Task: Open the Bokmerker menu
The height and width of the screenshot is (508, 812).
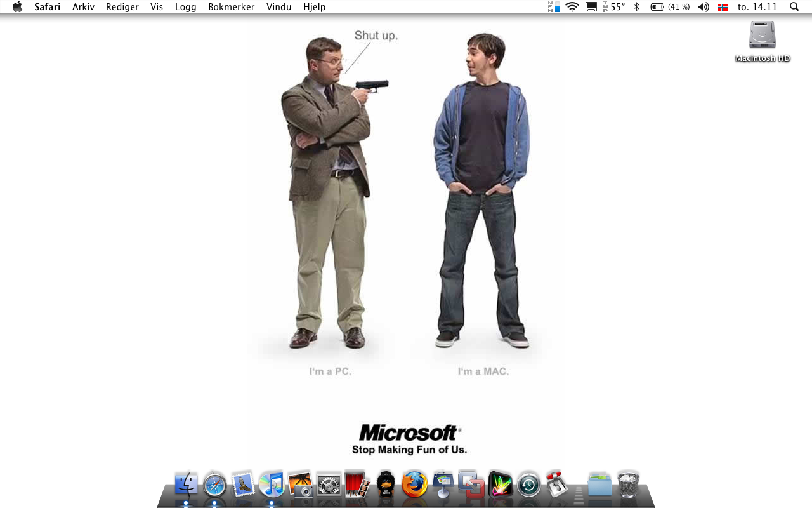Action: tap(232, 7)
